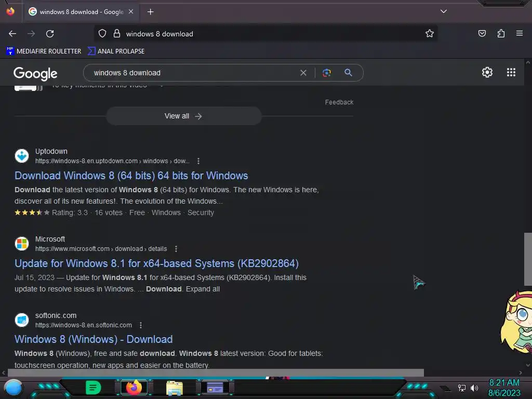Click the 8:21 AM taskbar clock
This screenshot has width=532, height=399.
(504, 388)
